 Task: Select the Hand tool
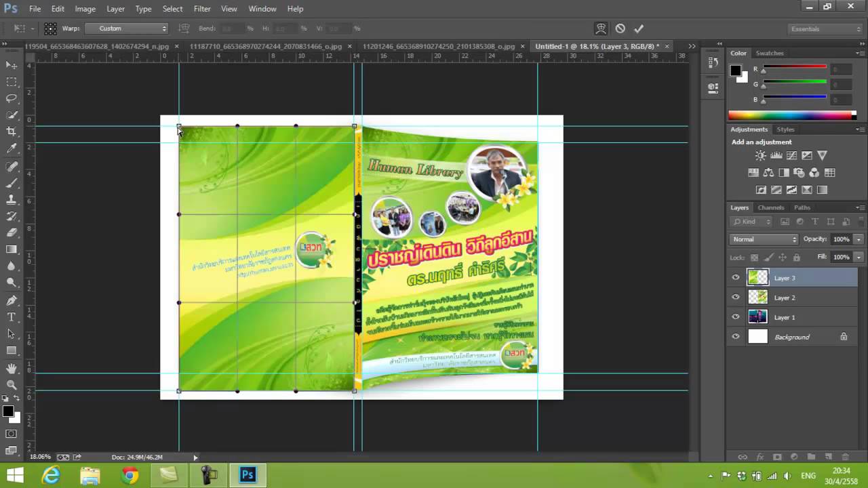click(12, 368)
